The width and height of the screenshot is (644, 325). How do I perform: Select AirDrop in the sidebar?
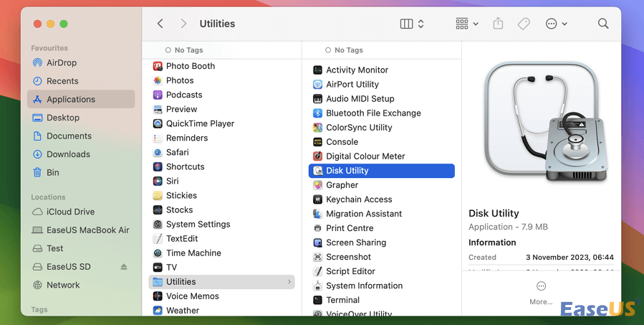pyautogui.click(x=61, y=62)
